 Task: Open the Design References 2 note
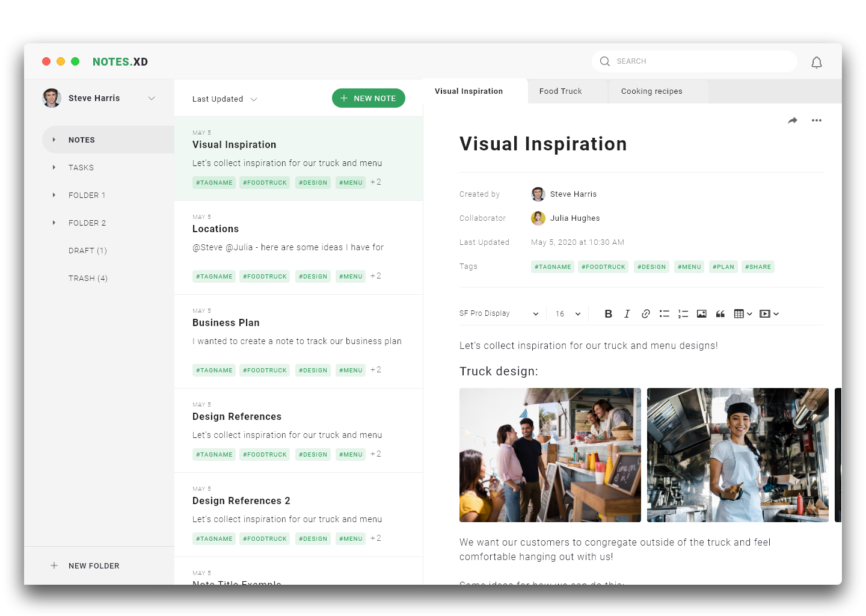click(298, 515)
